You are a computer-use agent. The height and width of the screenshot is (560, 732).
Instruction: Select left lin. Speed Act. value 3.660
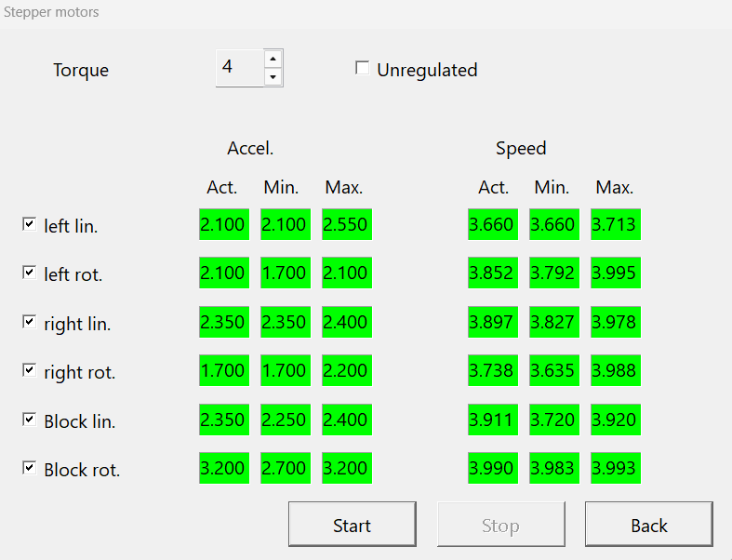[x=493, y=224]
